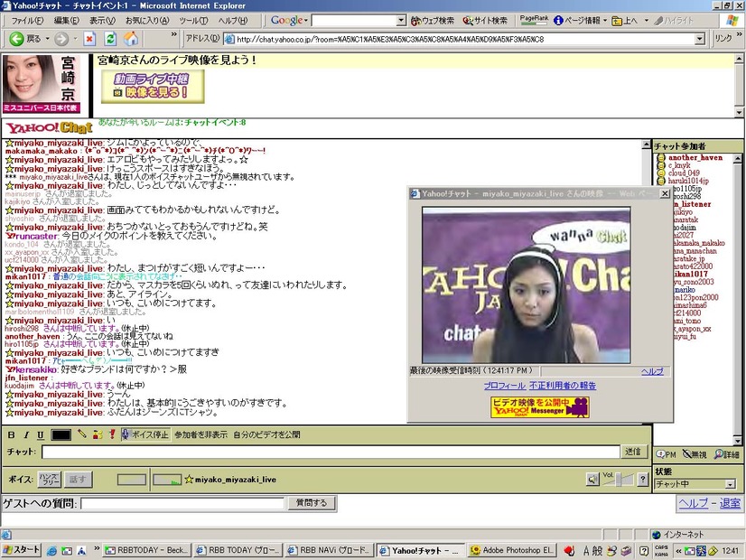
Task: Click the スタート Start button on taskbar
Action: [22, 550]
